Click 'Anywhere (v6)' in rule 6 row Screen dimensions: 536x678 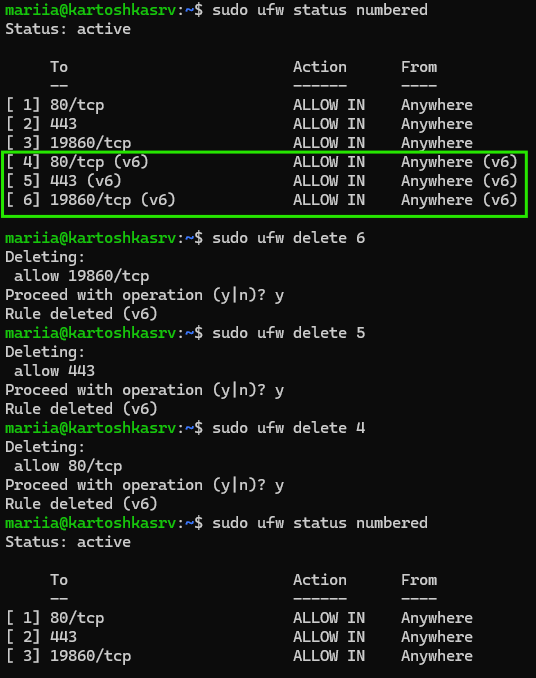(x=459, y=200)
